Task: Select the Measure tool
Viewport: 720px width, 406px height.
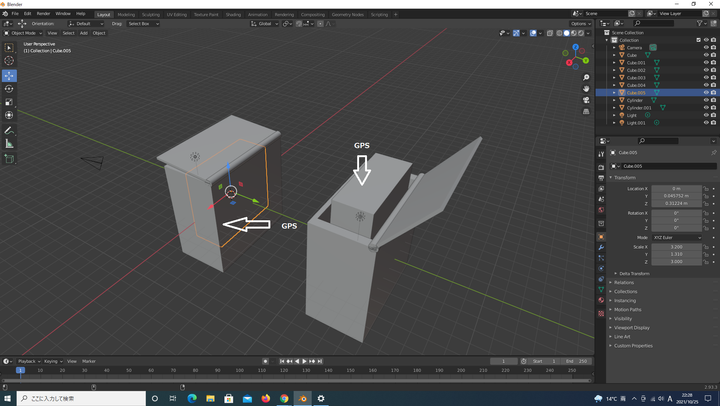Action: pyautogui.click(x=10, y=144)
